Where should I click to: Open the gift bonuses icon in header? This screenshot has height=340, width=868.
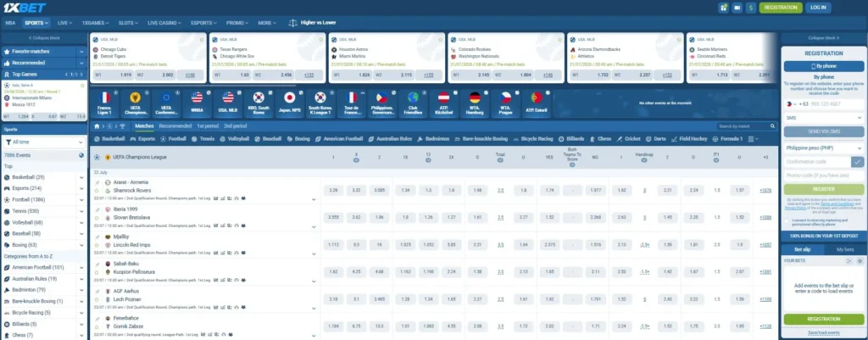pos(723,8)
